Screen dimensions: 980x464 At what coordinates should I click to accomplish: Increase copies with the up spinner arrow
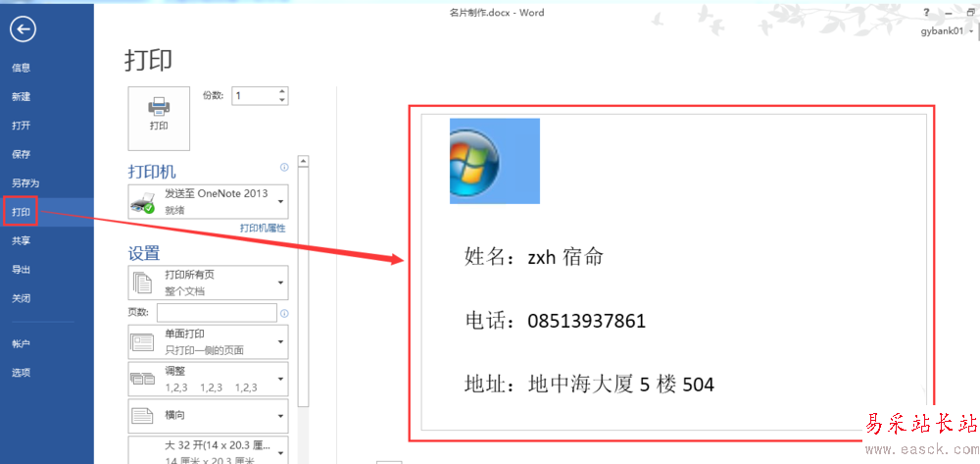click(282, 91)
